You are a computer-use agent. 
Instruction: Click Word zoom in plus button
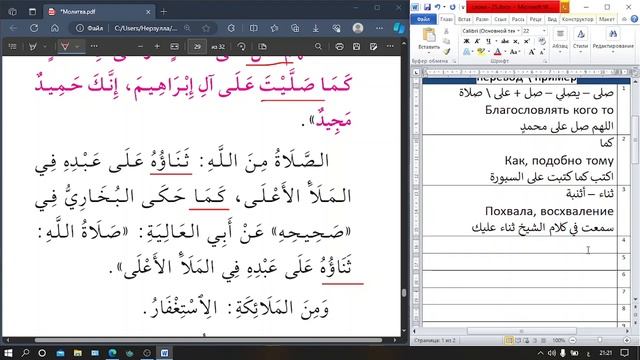pos(627,340)
